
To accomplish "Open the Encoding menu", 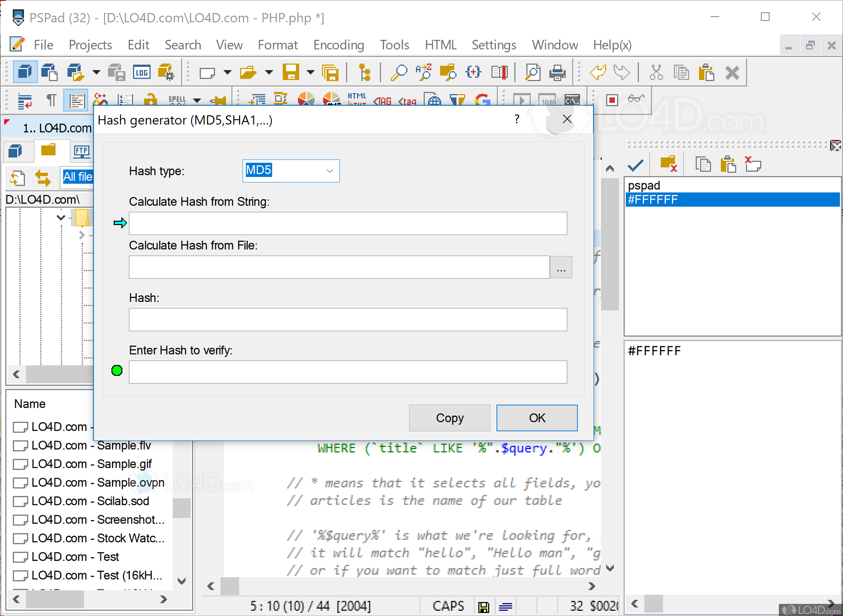I will coord(339,45).
